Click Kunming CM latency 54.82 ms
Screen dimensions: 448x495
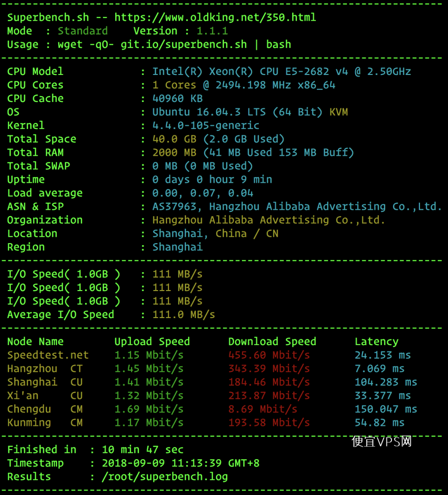(x=379, y=422)
